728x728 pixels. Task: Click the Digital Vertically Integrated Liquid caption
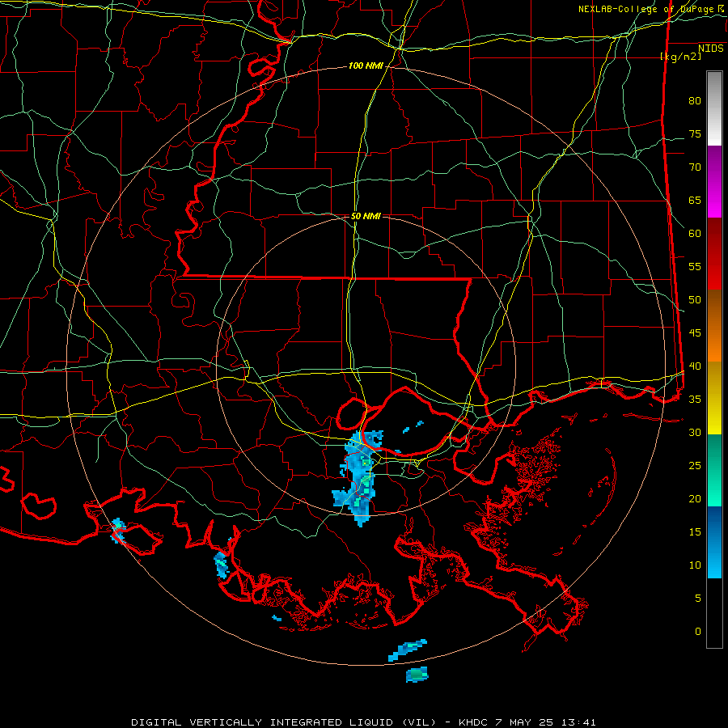coord(363,722)
